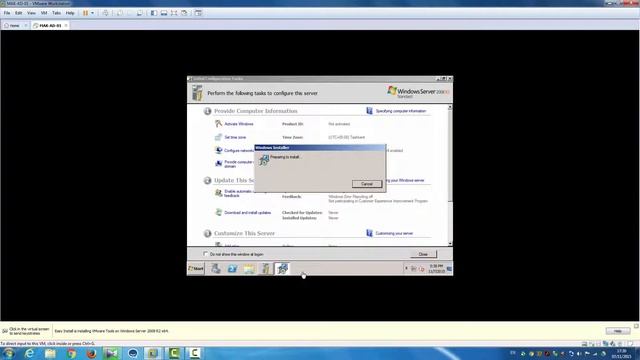This screenshot has height=360, width=640.
Task: Close the HAK-AD-01 tab
Action: point(66,25)
